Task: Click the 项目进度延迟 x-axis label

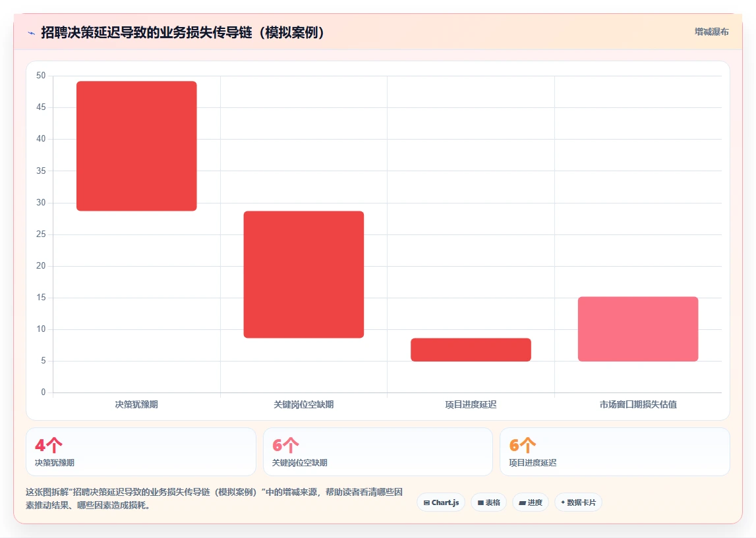Action: pyautogui.click(x=471, y=404)
